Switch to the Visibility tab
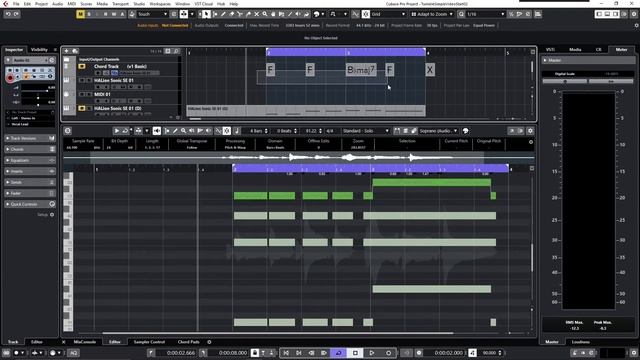The width and height of the screenshot is (640, 360). [x=40, y=50]
